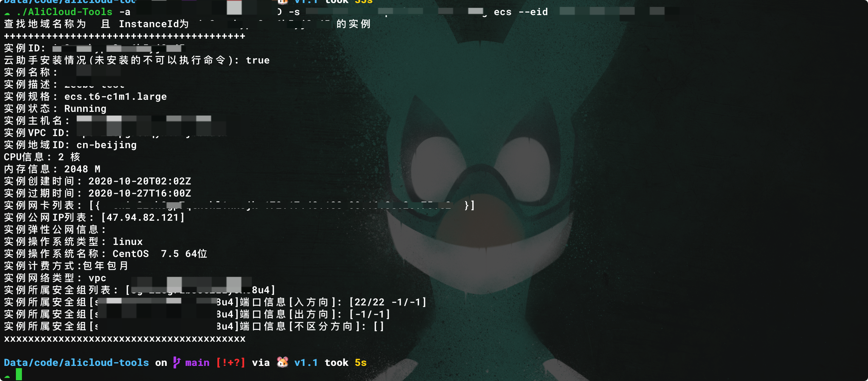This screenshot has height=381, width=868.
Task: Click inbound ports '[22/22 -1/-1]'
Action: pos(388,302)
